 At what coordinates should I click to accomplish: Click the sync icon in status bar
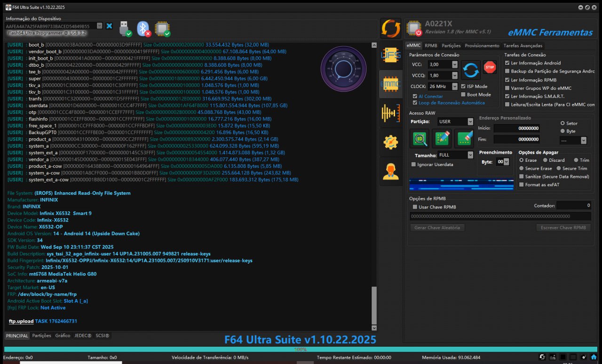point(542,357)
